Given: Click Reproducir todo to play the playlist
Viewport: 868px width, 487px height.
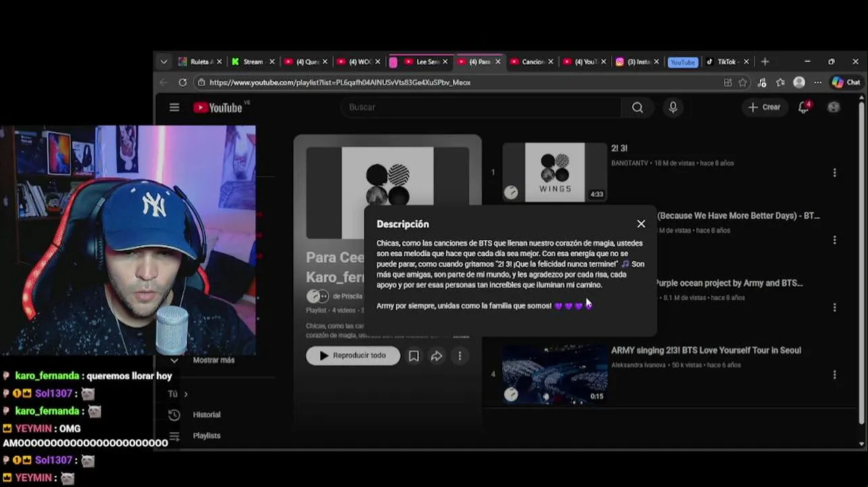Looking at the screenshot, I should click(x=353, y=356).
